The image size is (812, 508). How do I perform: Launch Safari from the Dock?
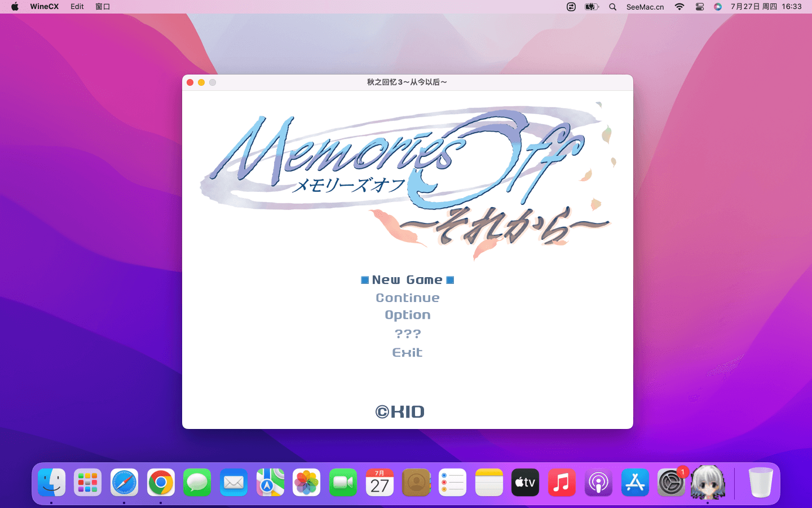(124, 483)
